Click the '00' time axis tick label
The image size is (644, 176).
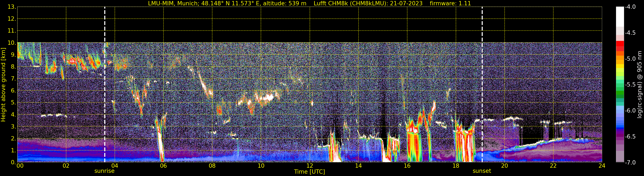(x=20, y=166)
